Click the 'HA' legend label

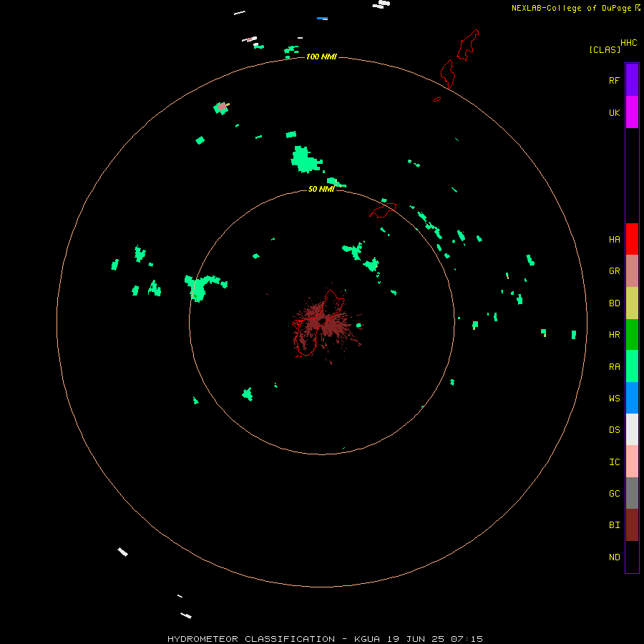click(x=614, y=240)
